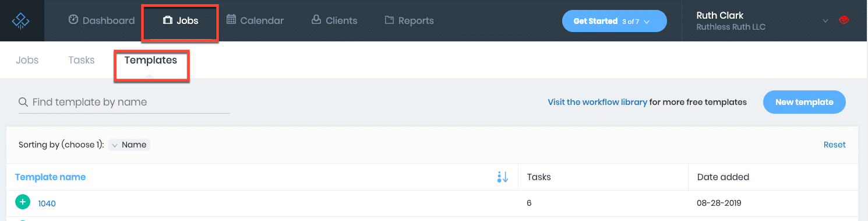
Task: Switch to the Jobs sub-tab
Action: click(27, 60)
